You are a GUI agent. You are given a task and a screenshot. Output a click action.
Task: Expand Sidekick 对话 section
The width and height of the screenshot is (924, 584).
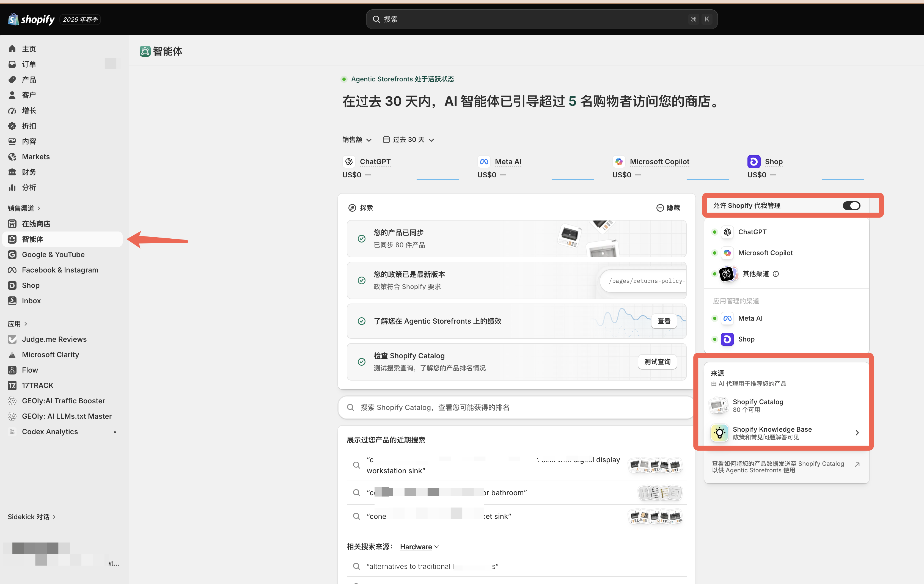pyautogui.click(x=31, y=516)
